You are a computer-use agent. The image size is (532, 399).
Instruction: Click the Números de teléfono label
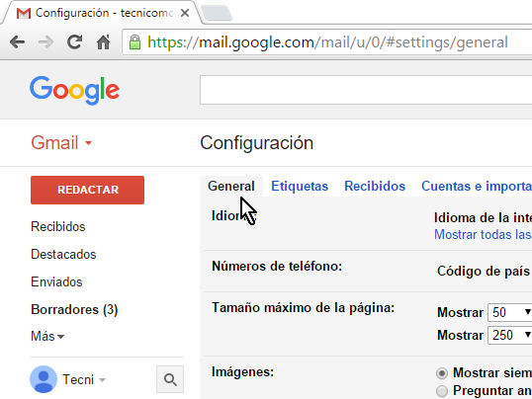[x=277, y=266]
